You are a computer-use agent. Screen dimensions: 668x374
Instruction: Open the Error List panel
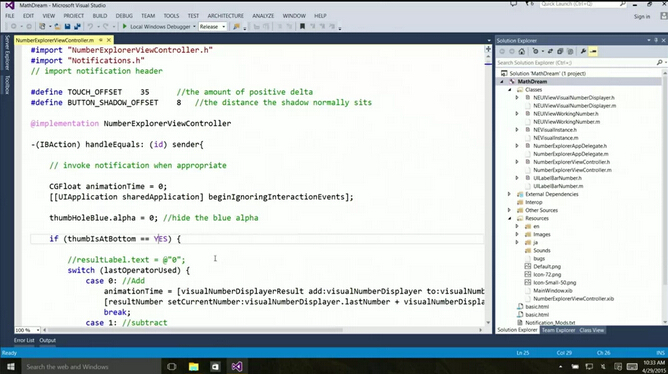24,340
